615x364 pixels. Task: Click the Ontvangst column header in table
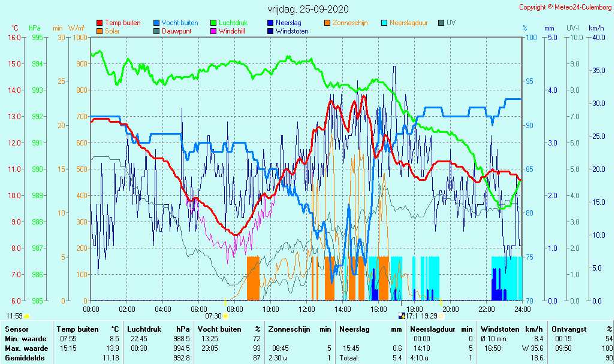[568, 329]
